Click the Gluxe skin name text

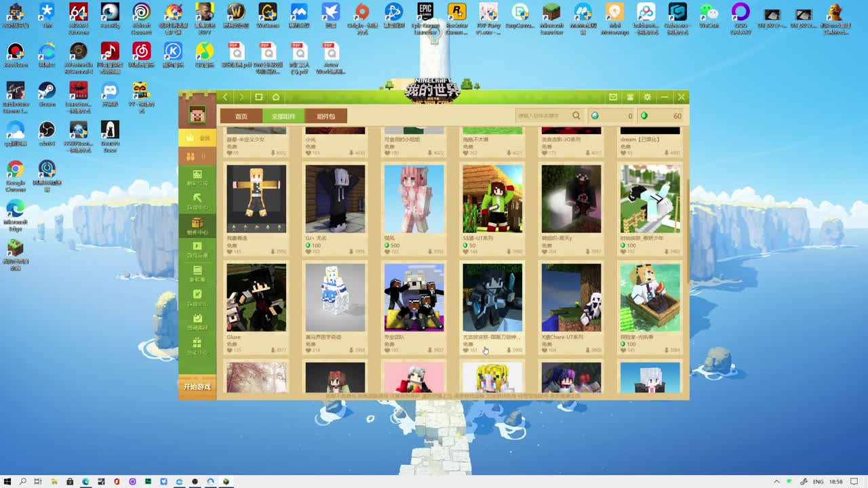(234, 337)
